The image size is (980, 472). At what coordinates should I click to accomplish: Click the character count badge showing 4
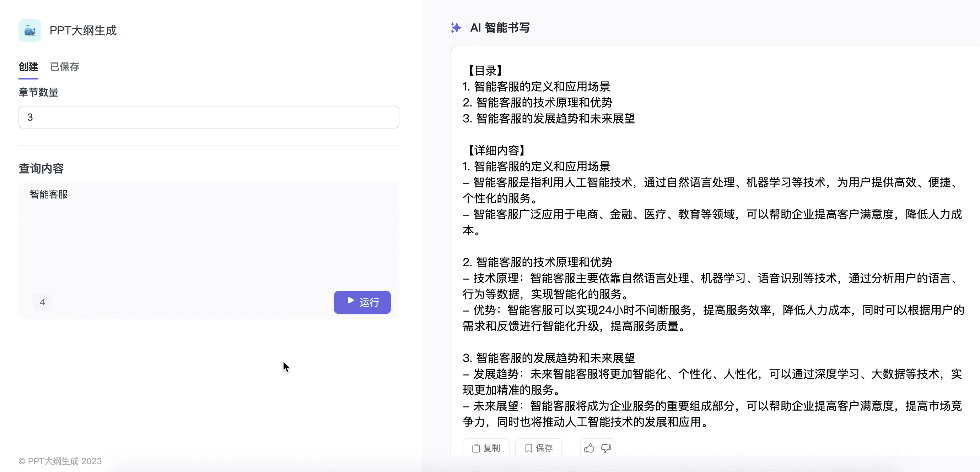pos(42,302)
